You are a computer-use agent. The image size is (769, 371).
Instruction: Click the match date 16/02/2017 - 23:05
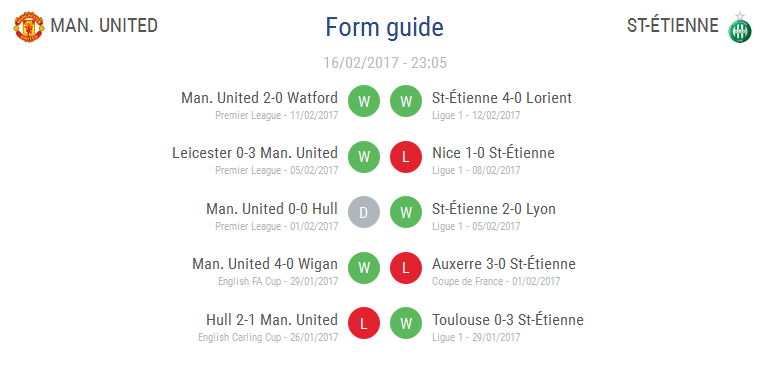(385, 63)
